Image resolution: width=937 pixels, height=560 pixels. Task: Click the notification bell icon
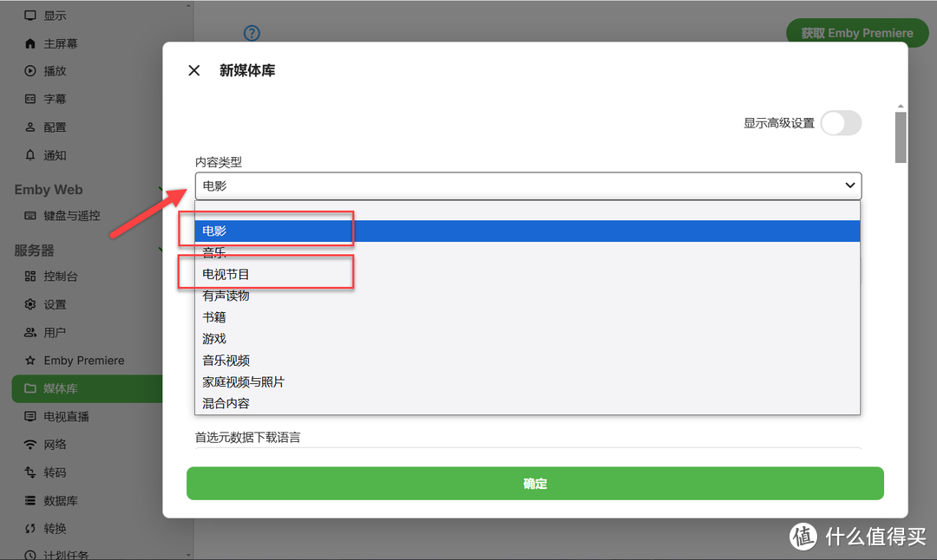[29, 155]
